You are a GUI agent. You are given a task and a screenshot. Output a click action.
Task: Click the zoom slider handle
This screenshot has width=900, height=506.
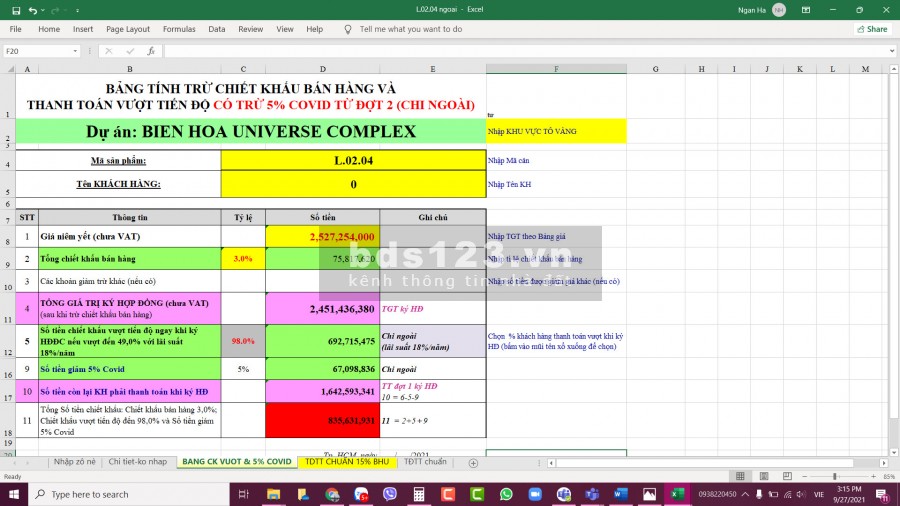pyautogui.click(x=835, y=476)
